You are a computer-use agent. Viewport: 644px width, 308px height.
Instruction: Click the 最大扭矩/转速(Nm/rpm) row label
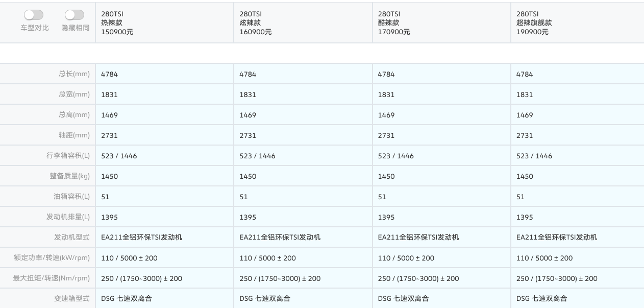click(x=51, y=278)
